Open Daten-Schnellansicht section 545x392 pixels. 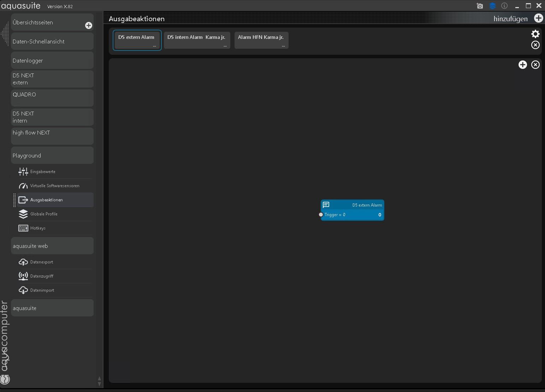[x=52, y=41]
